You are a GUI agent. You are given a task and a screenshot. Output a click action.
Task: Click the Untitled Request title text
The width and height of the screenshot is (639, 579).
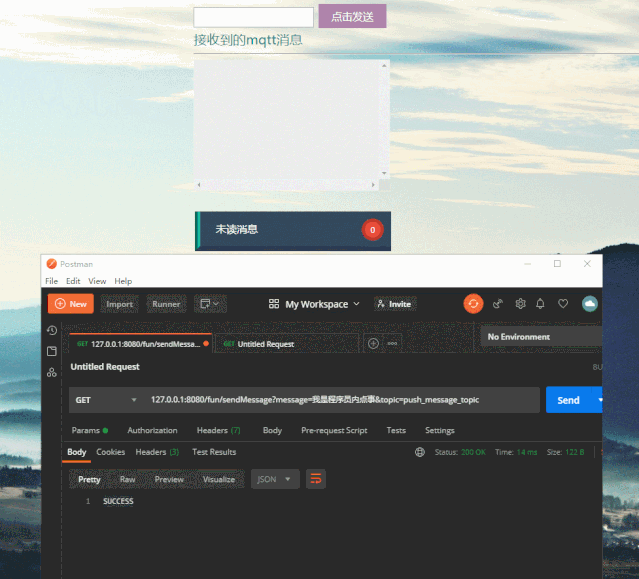pos(105,367)
